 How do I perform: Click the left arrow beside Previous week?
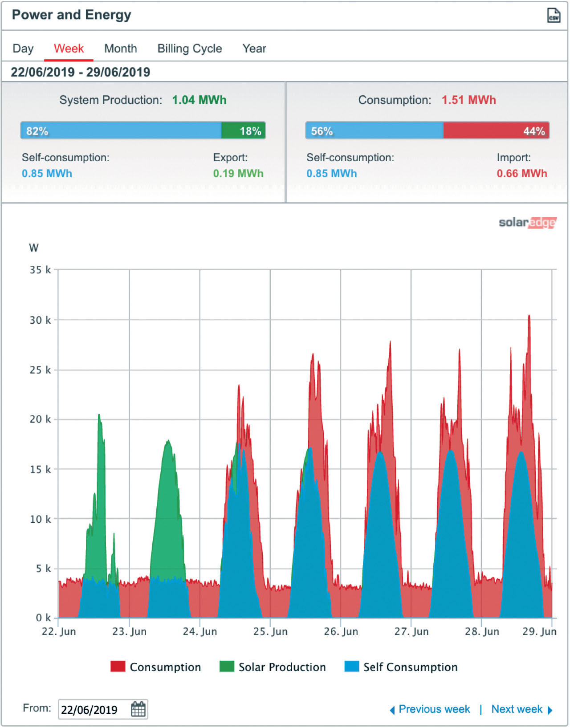click(x=392, y=710)
